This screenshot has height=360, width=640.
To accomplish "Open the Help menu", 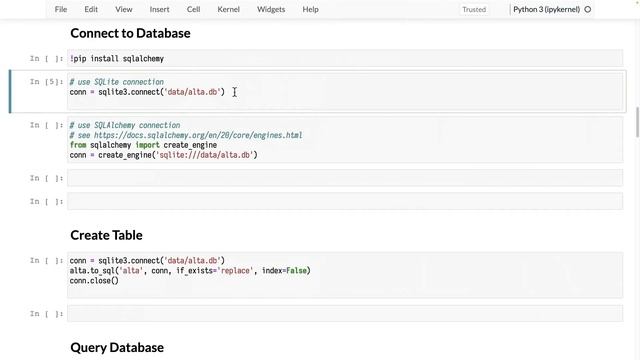I will pos(310,9).
